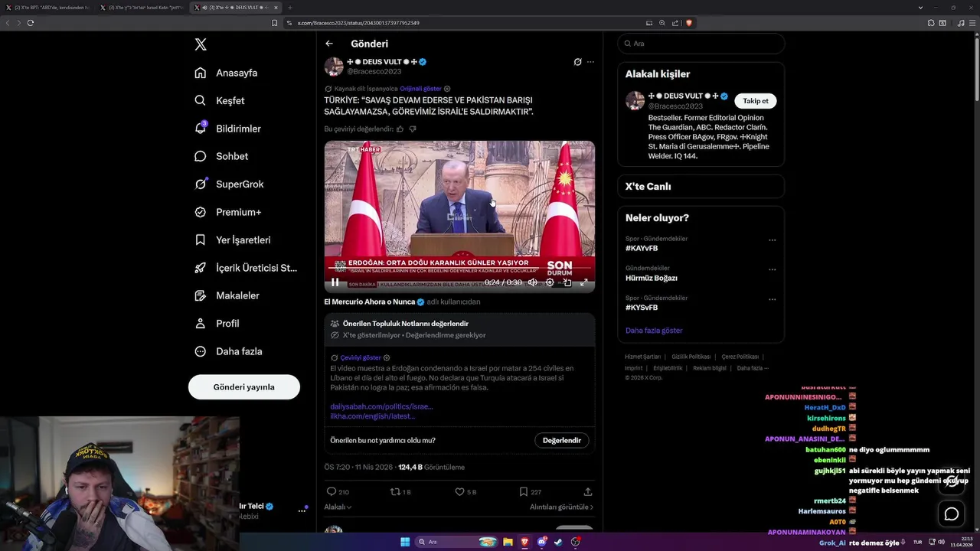Open El Mercurio Ahora o Nunca profile
This screenshot has height=551, width=980.
click(x=369, y=302)
